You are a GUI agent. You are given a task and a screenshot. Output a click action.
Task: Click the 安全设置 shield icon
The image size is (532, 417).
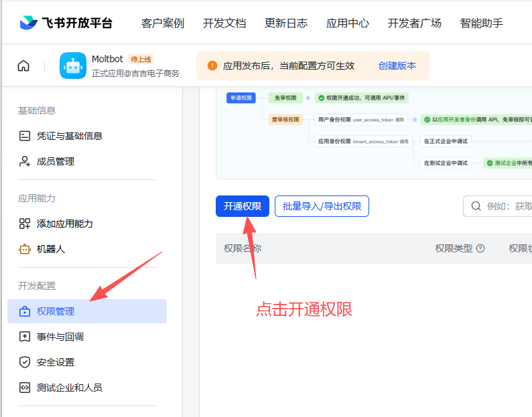pos(25,362)
